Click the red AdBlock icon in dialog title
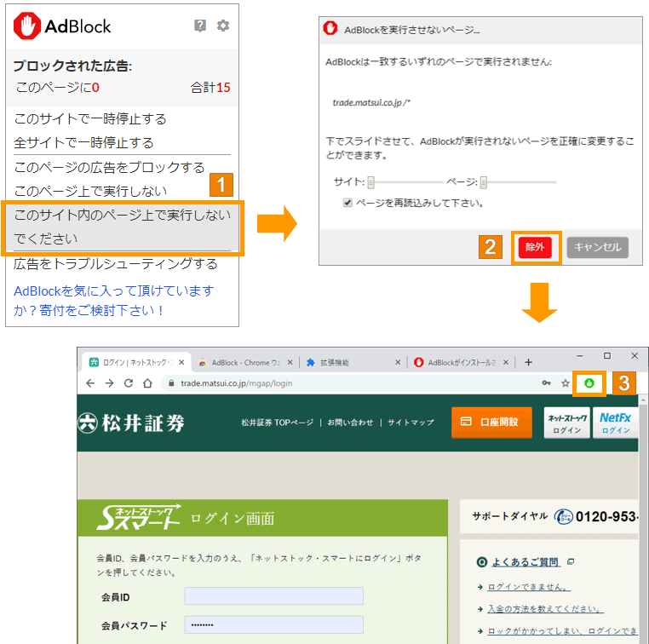 [x=330, y=28]
